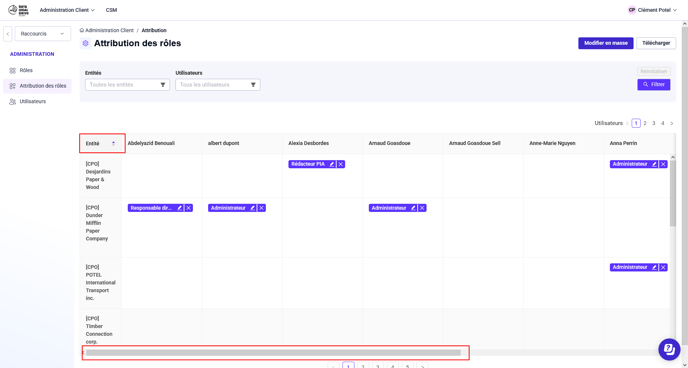This screenshot has width=688, height=368.
Task: Click the funnel icon in Utilisateurs filter
Action: pyautogui.click(x=253, y=85)
